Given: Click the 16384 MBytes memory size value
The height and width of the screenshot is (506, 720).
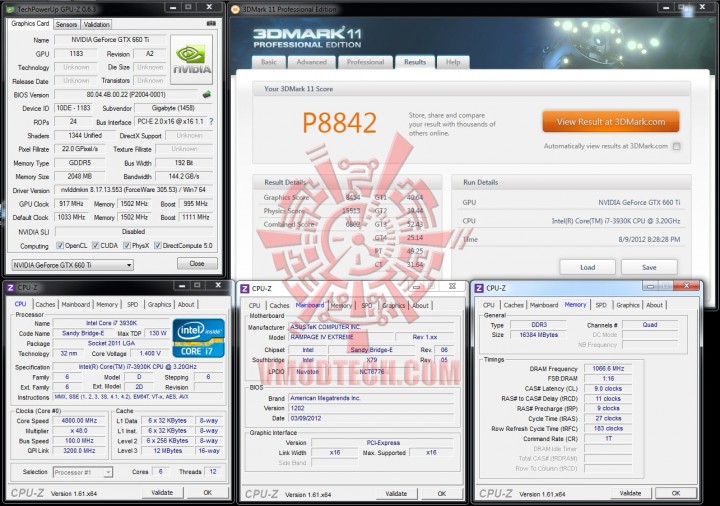Looking at the screenshot, I should point(539,335).
